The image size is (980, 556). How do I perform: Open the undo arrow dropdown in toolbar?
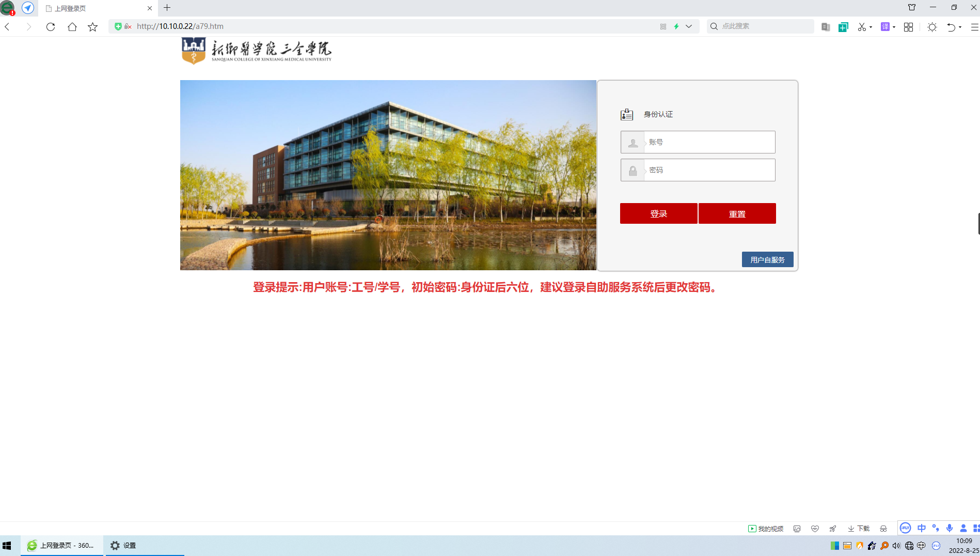tap(960, 27)
